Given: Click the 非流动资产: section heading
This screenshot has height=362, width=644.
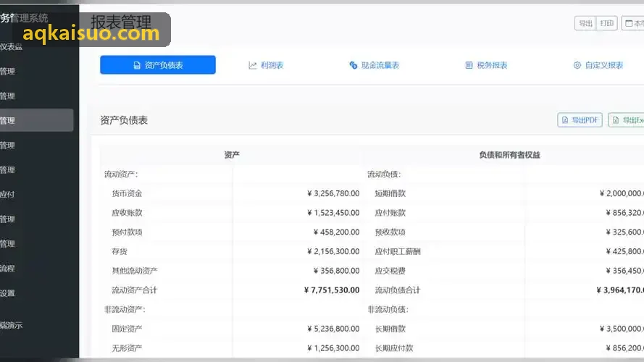Looking at the screenshot, I should [x=125, y=309].
